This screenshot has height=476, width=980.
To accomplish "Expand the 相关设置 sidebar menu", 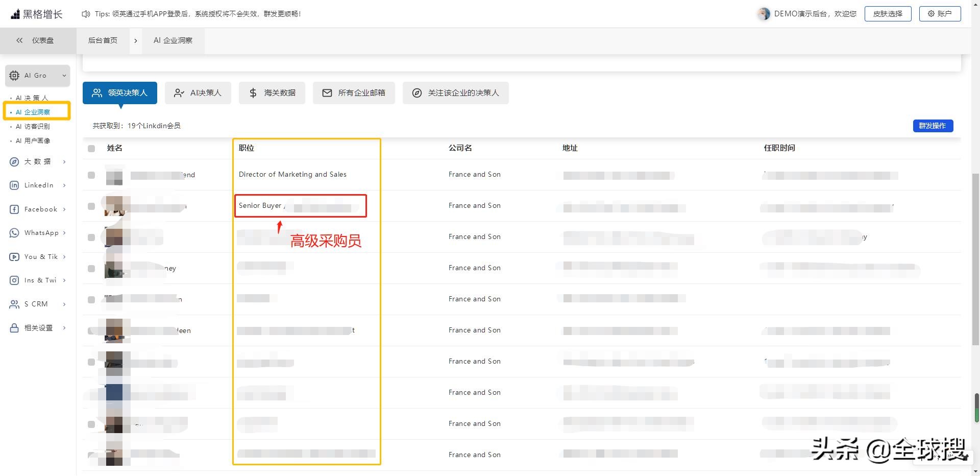I will coord(37,327).
